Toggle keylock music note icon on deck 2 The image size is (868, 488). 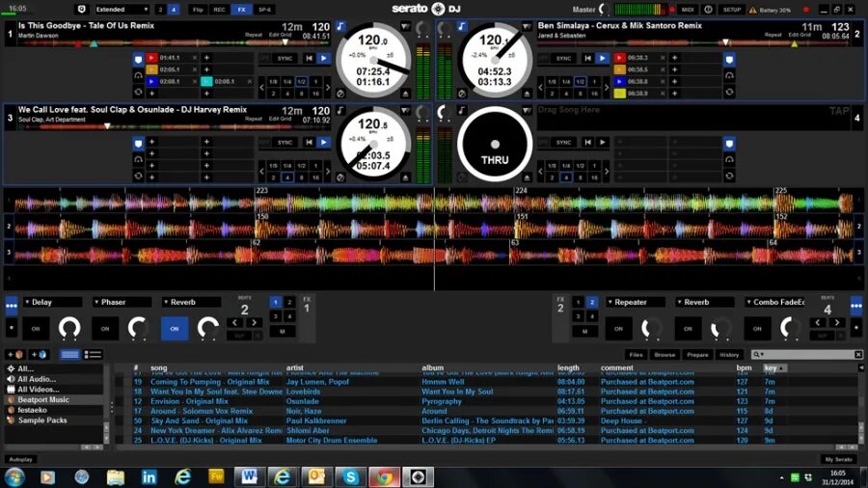click(x=462, y=26)
